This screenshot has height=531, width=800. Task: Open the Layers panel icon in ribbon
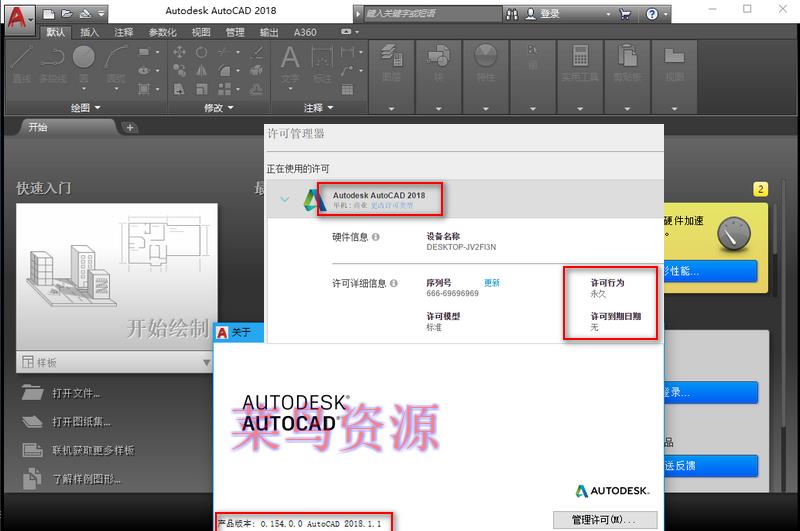coord(392,63)
